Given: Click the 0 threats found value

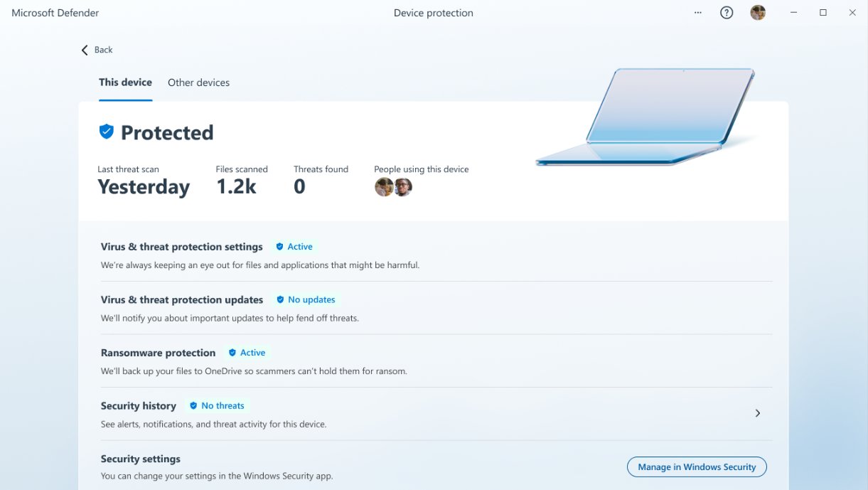Looking at the screenshot, I should pyautogui.click(x=299, y=187).
